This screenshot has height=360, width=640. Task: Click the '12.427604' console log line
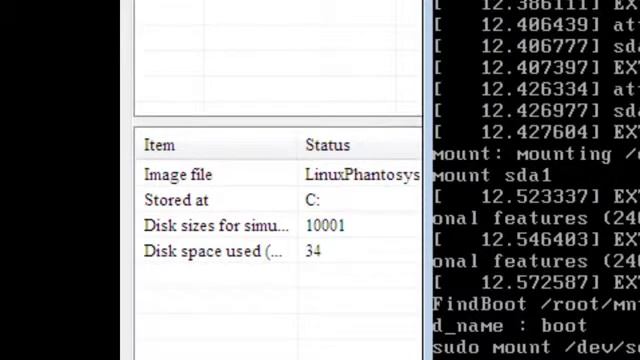coord(536,132)
